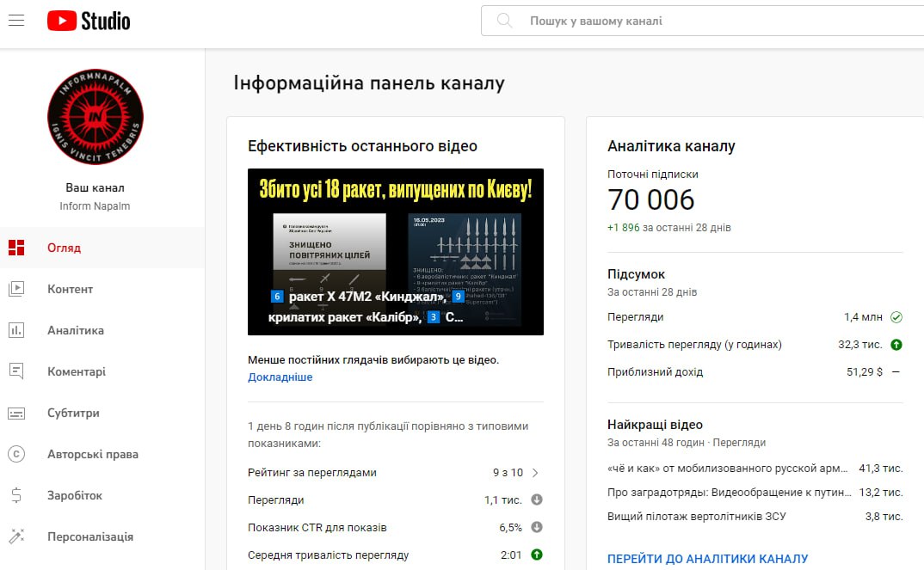The image size is (924, 570).
Task: Open the Аналітика menu item
Action: [x=76, y=330]
